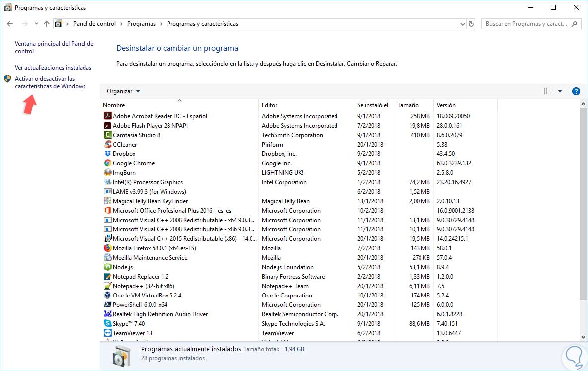Image resolution: width=588 pixels, height=371 pixels.
Task: Select the Dropbox icon in the list
Action: [108, 153]
